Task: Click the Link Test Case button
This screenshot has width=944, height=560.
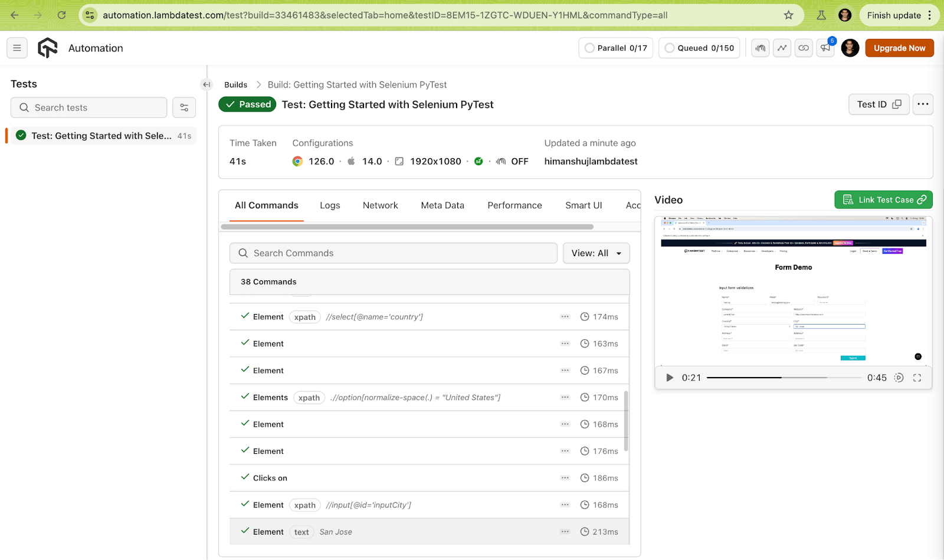Action: (883, 199)
